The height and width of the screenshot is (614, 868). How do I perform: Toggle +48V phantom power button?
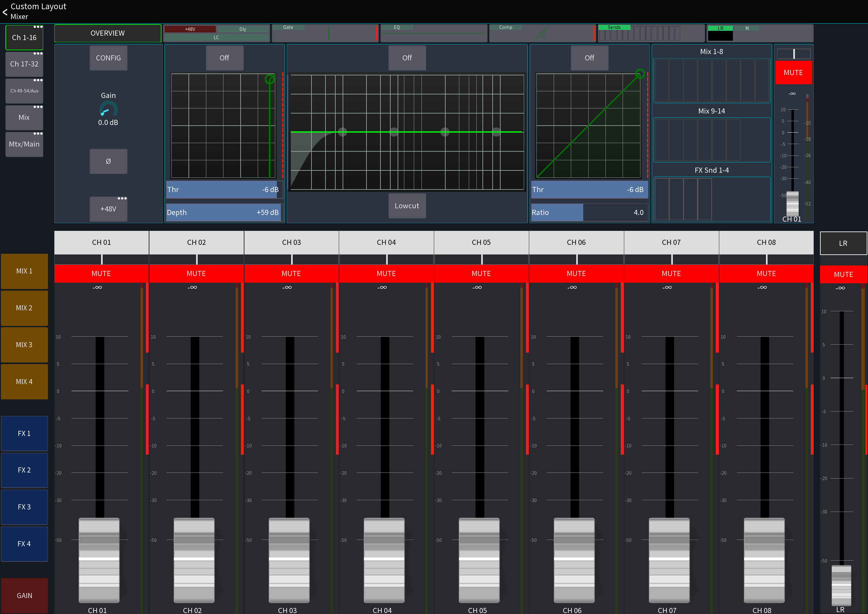(108, 209)
